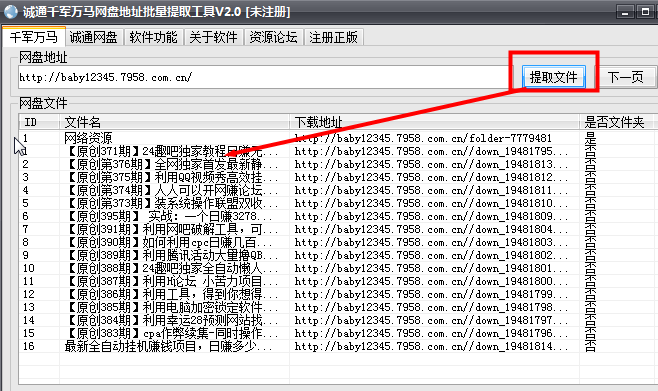Select row with download link down_19481801

[x=336, y=268]
